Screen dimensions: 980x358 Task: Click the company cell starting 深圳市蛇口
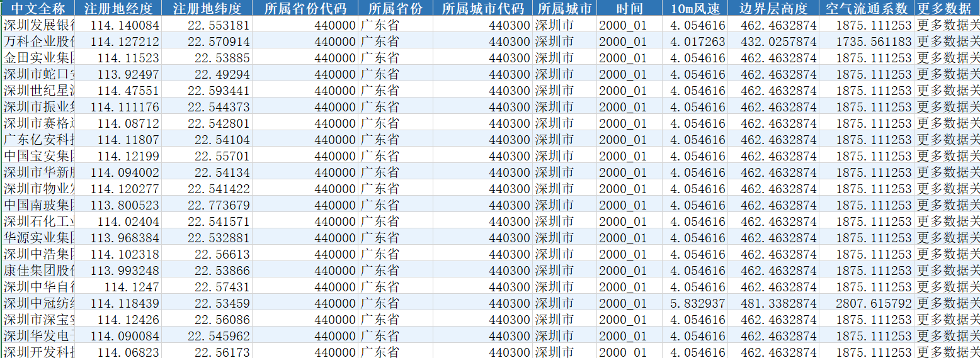[x=38, y=75]
